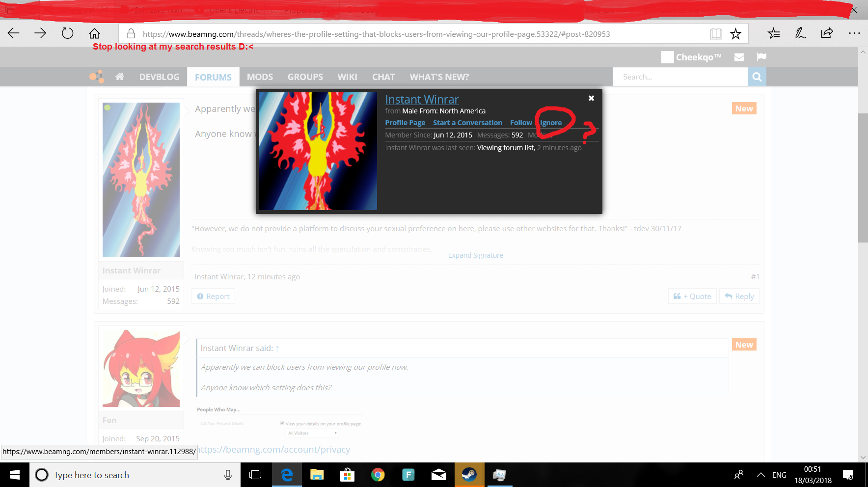Reload the page with the refresh icon
Image resolution: width=868 pixels, height=487 pixels.
point(67,33)
